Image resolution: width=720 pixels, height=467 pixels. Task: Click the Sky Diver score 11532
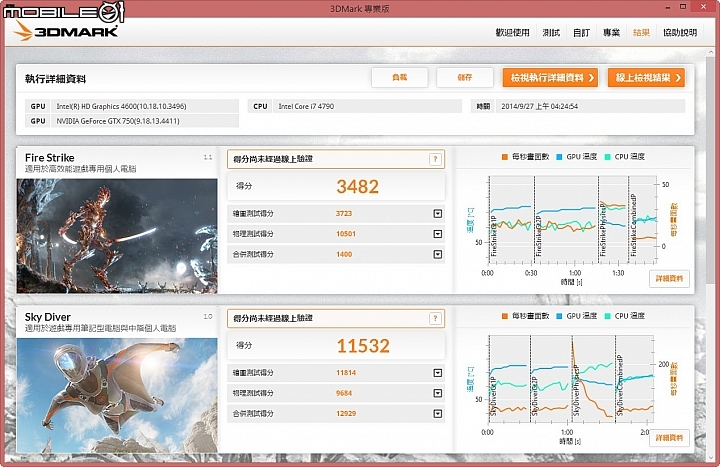(x=363, y=346)
